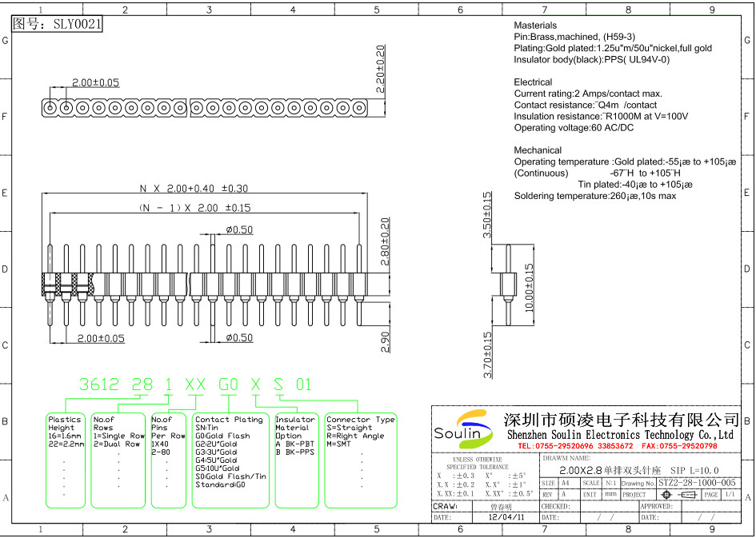The height and width of the screenshot is (538, 756).
Task: Select the 'Pin:Brass,machined, (H59-3)' line
Action: pyautogui.click(x=574, y=37)
